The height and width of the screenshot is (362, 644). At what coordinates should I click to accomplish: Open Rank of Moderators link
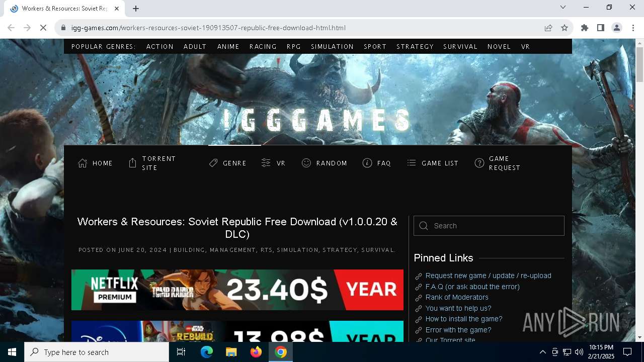click(457, 297)
